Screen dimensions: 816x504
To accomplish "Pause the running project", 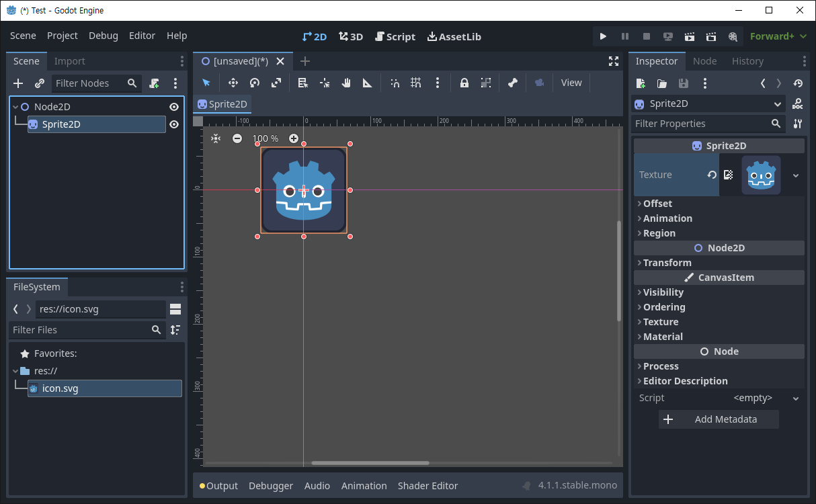I will 625,36.
